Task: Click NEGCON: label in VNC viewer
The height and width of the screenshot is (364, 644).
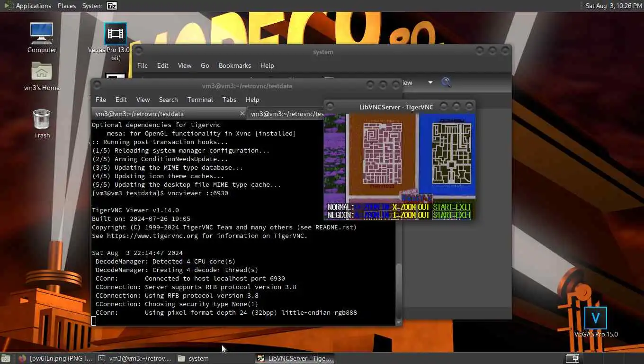Action: 340,215
